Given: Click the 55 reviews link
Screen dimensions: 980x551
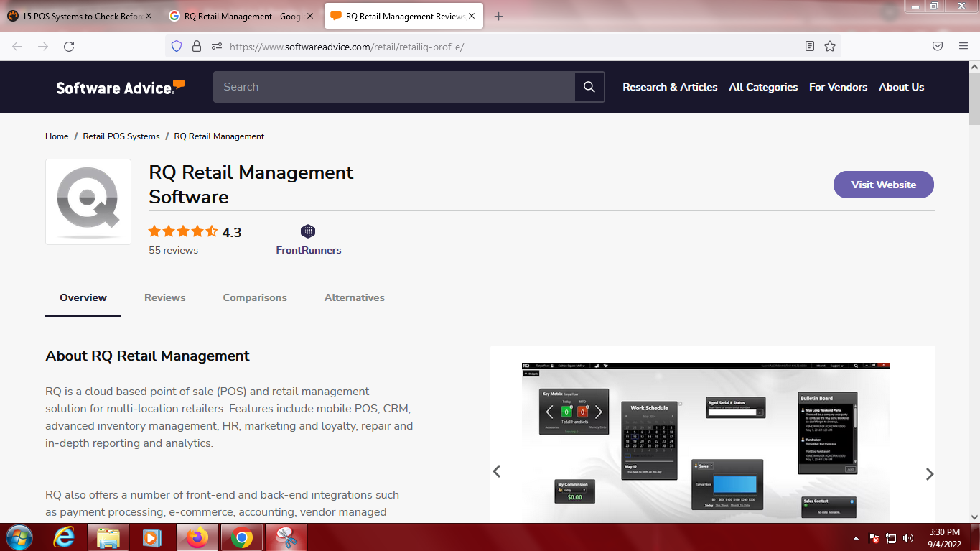Looking at the screenshot, I should pos(173,250).
